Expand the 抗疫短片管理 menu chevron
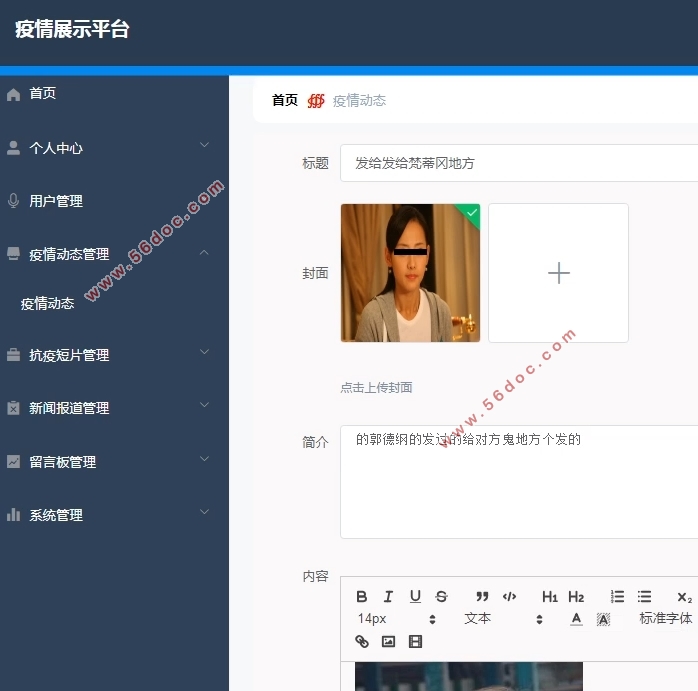Screen dimensions: 698x691 click(x=204, y=352)
